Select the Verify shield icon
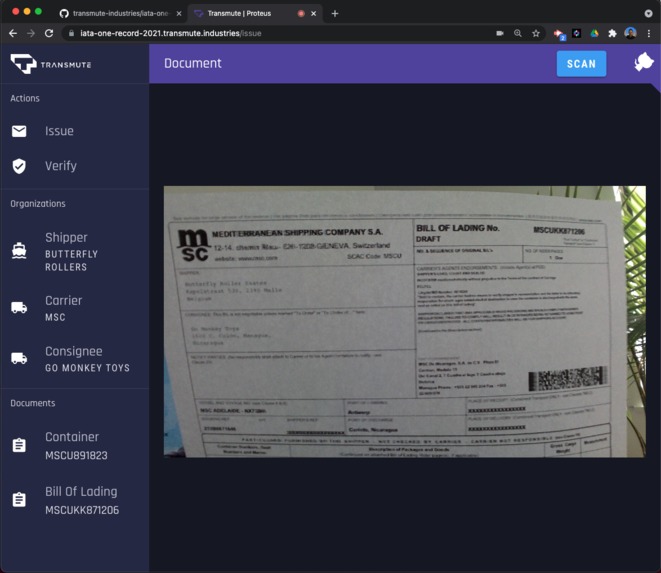The height and width of the screenshot is (573, 661). click(x=19, y=166)
